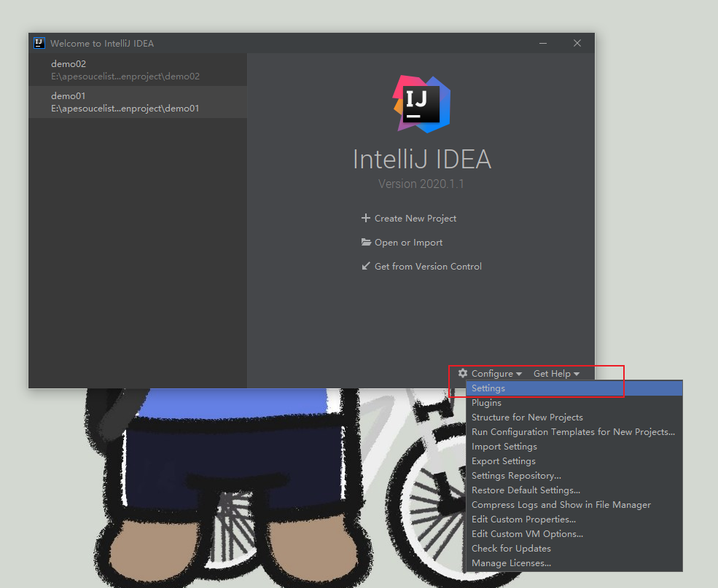Click the Version 2020.1.1 text
Viewport: 718px width, 588px height.
point(421,184)
